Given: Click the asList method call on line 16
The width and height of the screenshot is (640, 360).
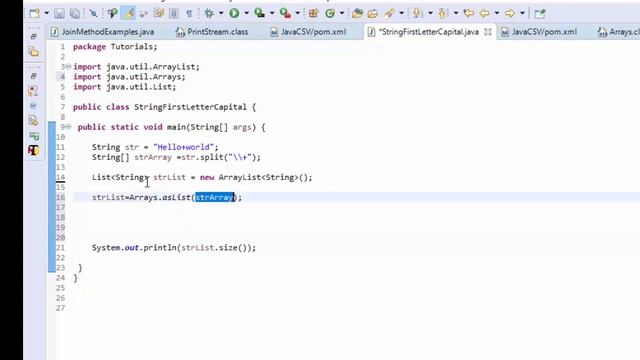Looking at the screenshot, I should click(x=176, y=198).
